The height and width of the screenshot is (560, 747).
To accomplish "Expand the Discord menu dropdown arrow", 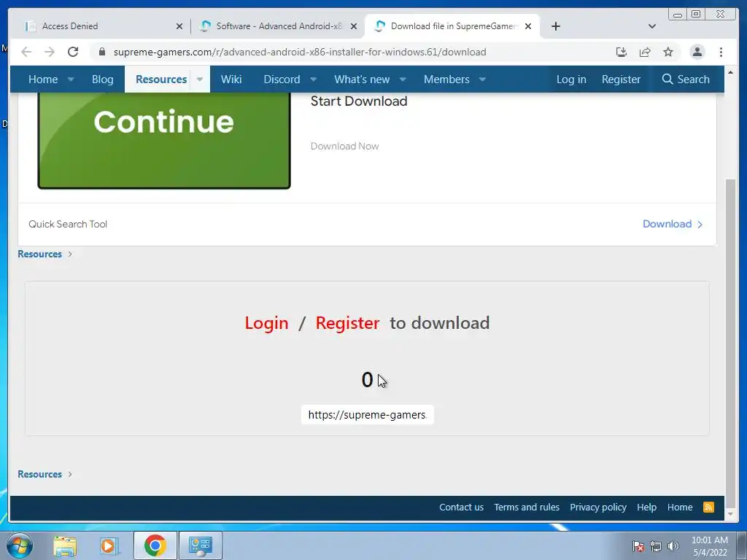I will point(313,79).
